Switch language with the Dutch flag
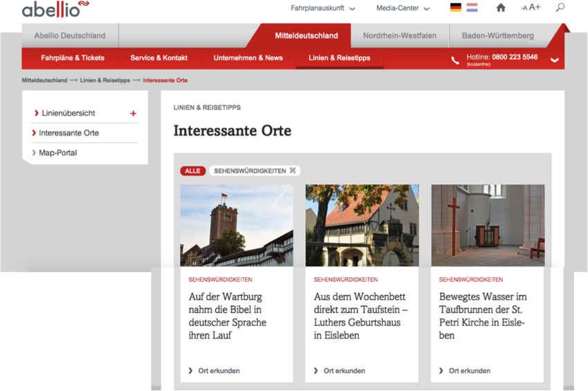This screenshot has height=391, width=588. [472, 8]
